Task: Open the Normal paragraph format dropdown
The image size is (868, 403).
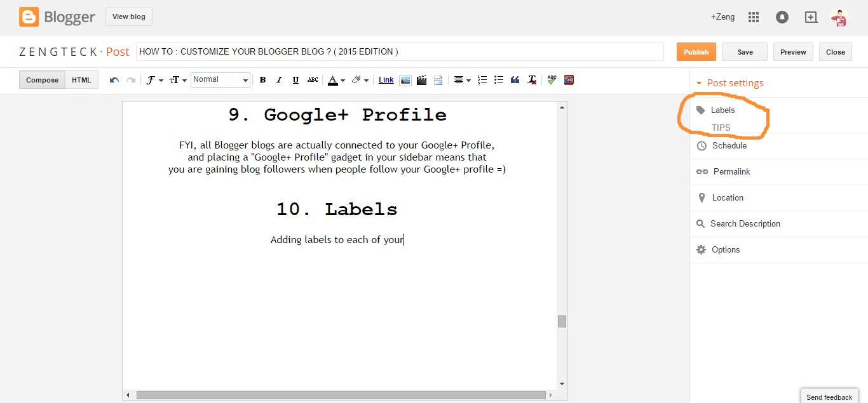Action: point(220,80)
